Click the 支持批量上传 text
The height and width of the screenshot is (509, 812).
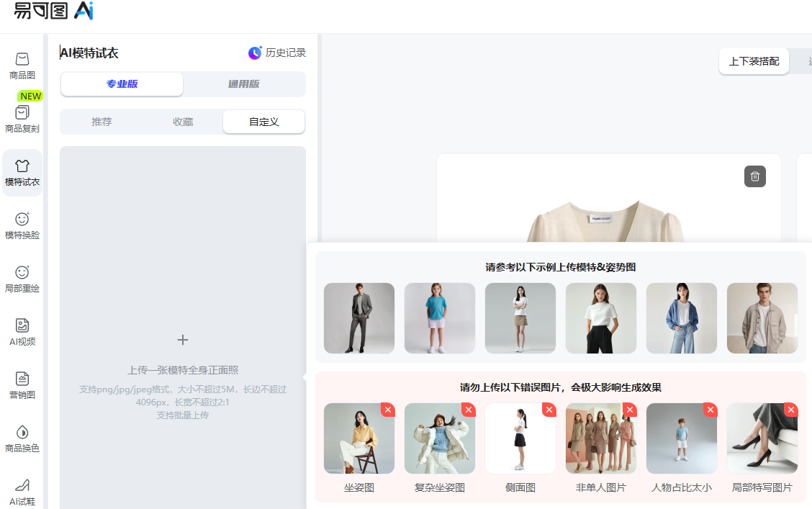[183, 415]
